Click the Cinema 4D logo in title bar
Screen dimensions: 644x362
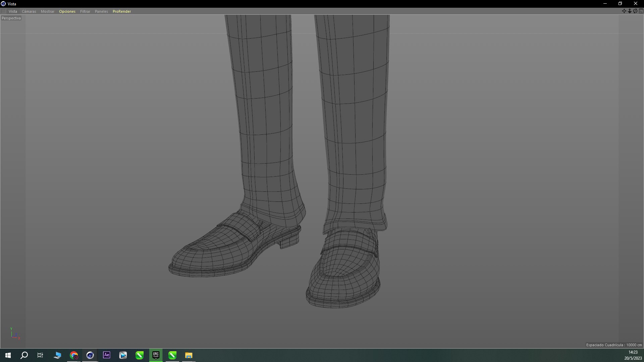click(x=3, y=4)
